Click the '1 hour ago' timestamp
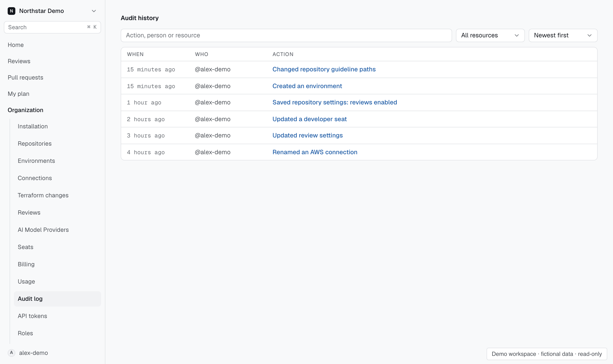Screen dimensions: 613x364 pyautogui.click(x=144, y=102)
